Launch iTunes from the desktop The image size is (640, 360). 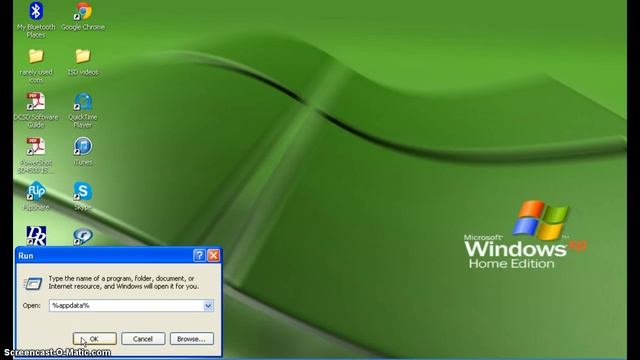83,151
